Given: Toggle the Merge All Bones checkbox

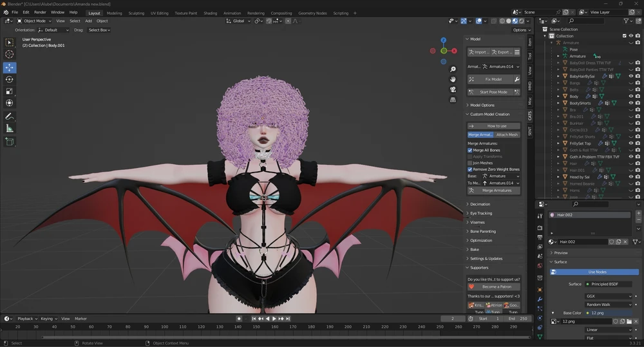Looking at the screenshot, I should (x=470, y=150).
